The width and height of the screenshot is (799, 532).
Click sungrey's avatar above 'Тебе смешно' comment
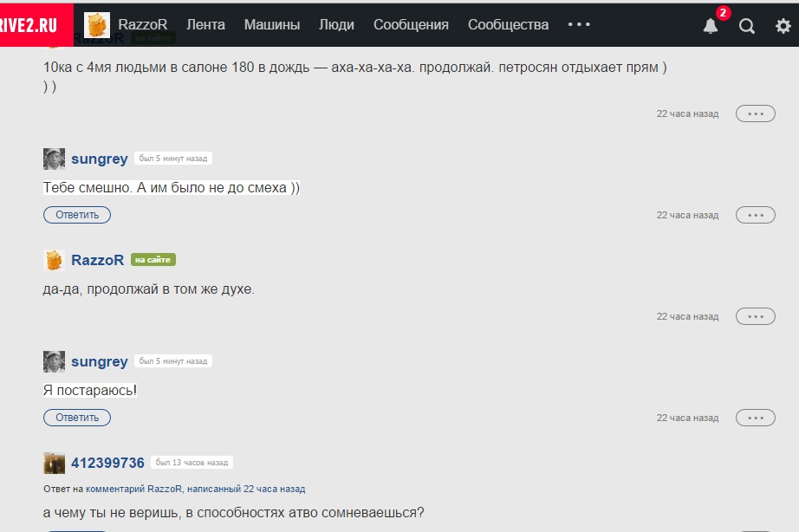(54, 159)
